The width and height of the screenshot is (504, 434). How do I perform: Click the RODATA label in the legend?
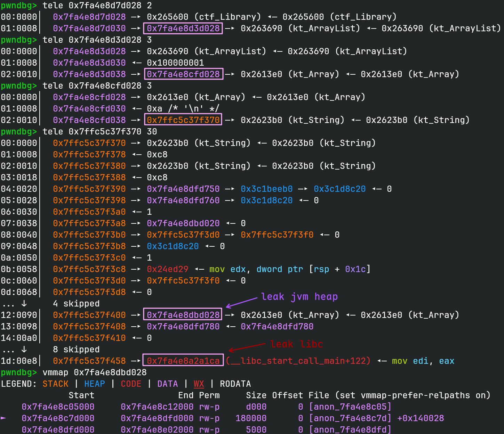click(235, 384)
